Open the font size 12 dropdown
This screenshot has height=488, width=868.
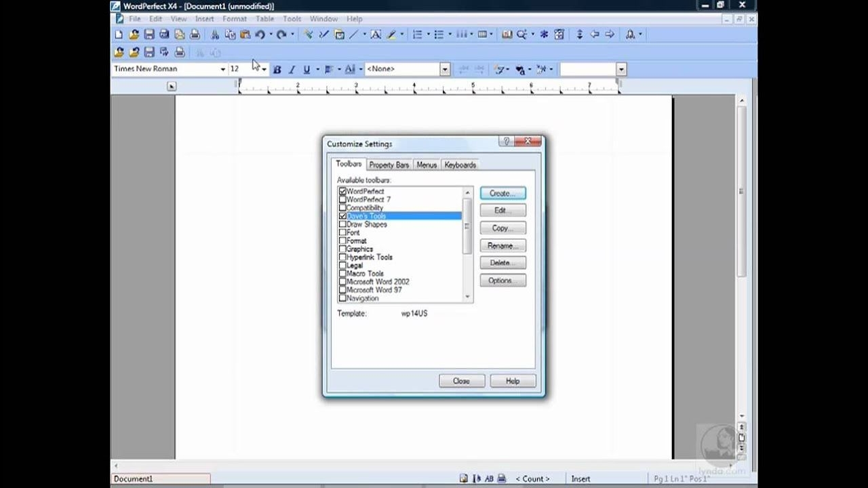point(264,69)
